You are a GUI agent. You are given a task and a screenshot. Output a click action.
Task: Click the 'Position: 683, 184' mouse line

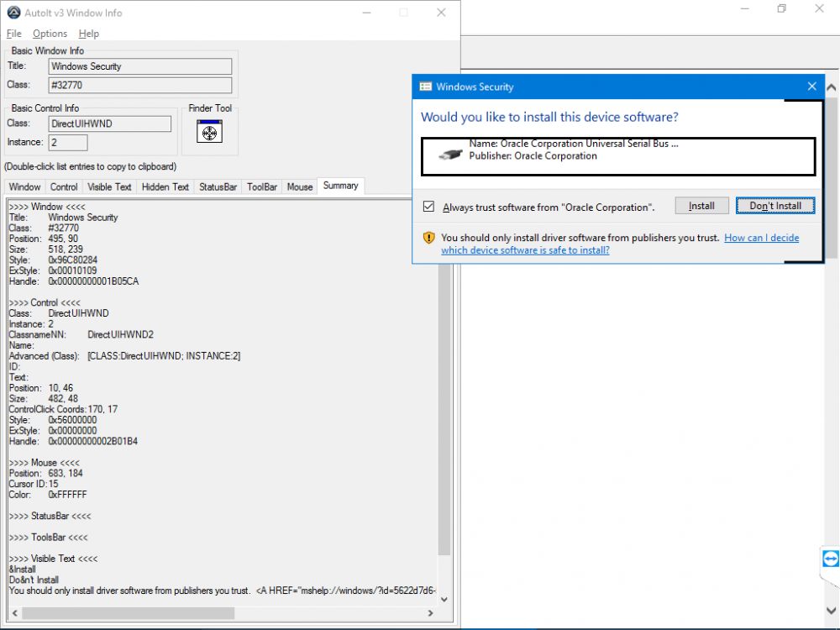[46, 473]
